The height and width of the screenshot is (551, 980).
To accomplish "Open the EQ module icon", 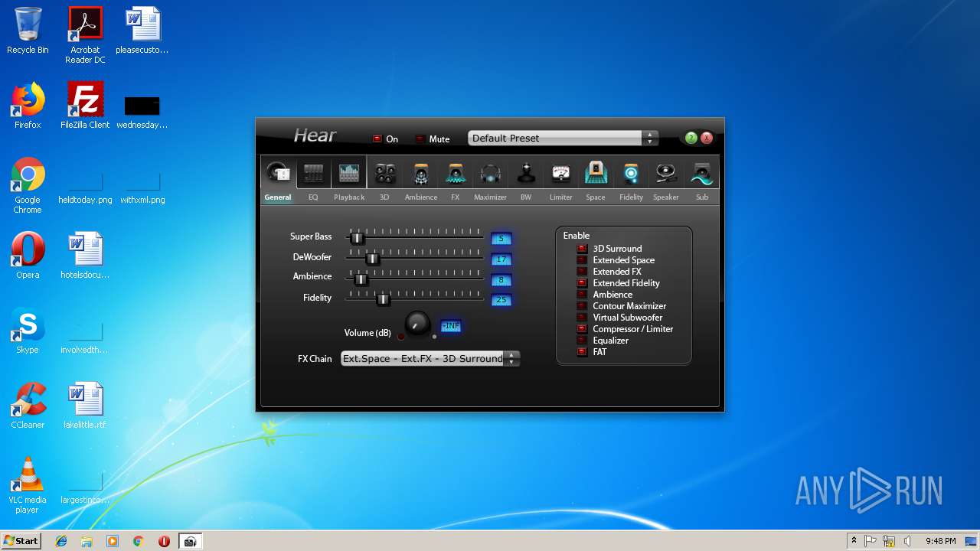I will point(313,174).
